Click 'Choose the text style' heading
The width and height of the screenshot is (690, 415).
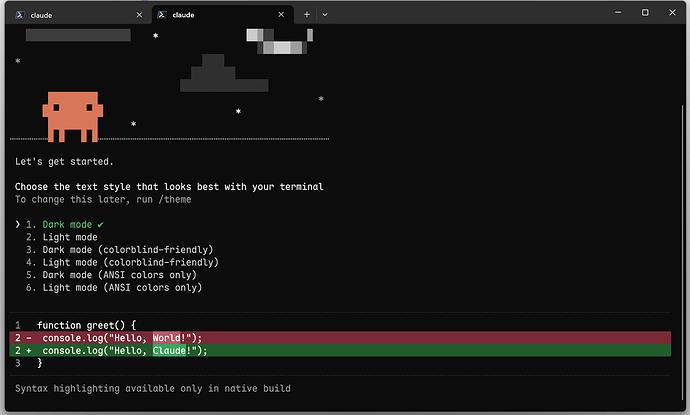pos(169,187)
